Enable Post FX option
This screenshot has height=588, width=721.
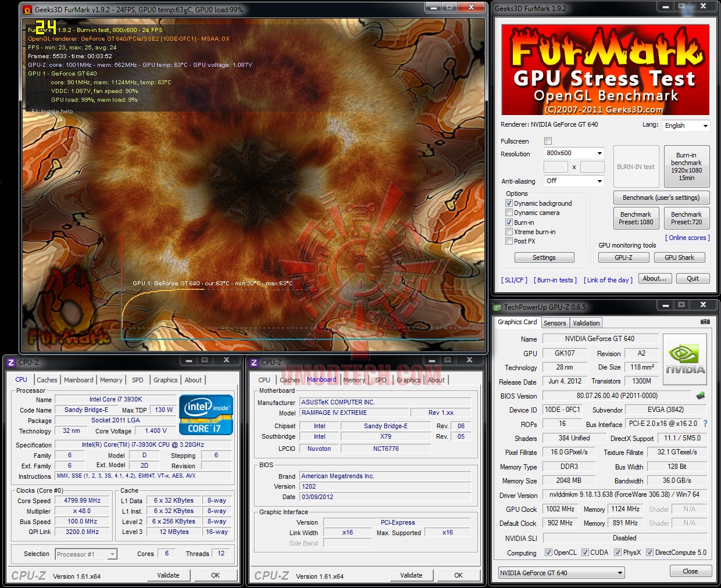(509, 241)
